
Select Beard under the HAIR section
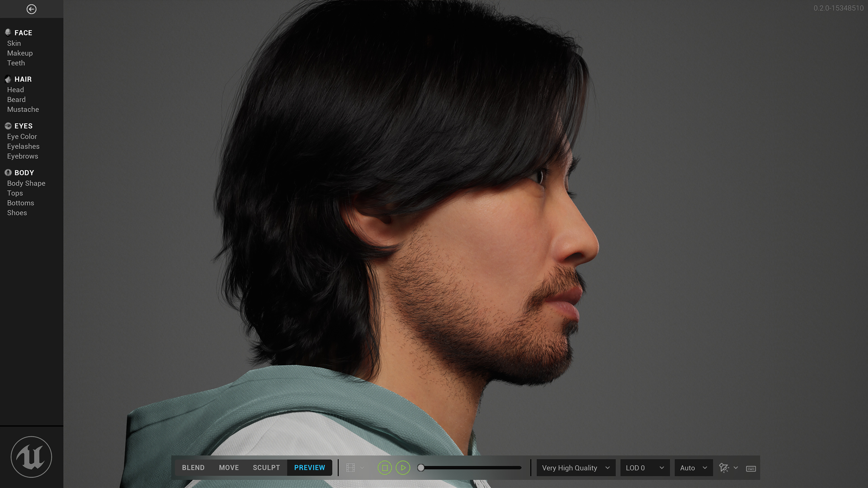pyautogui.click(x=16, y=99)
